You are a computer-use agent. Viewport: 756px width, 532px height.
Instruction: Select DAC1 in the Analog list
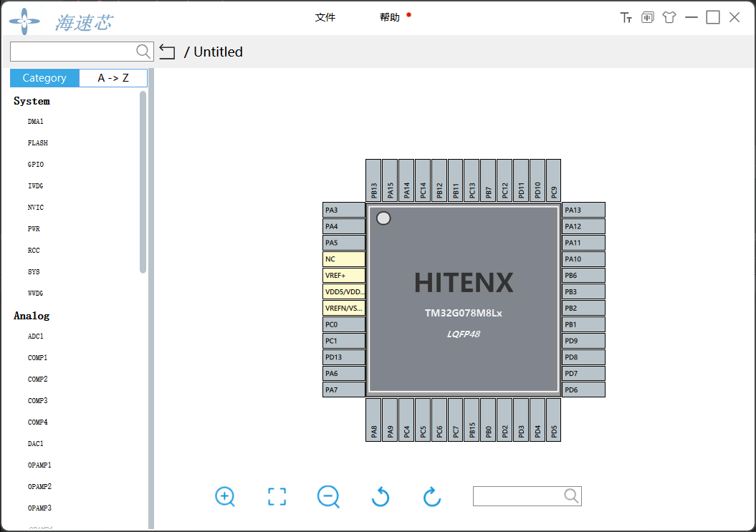click(36, 444)
